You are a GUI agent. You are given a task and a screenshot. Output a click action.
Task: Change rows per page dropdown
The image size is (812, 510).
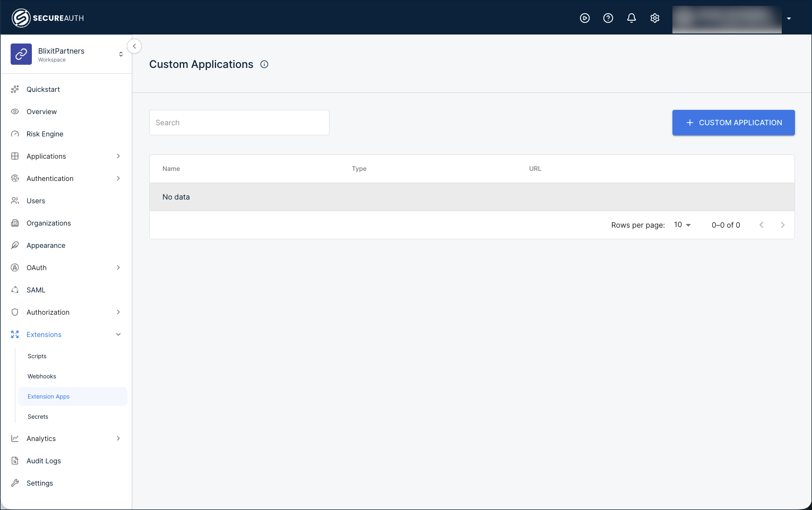click(x=683, y=225)
